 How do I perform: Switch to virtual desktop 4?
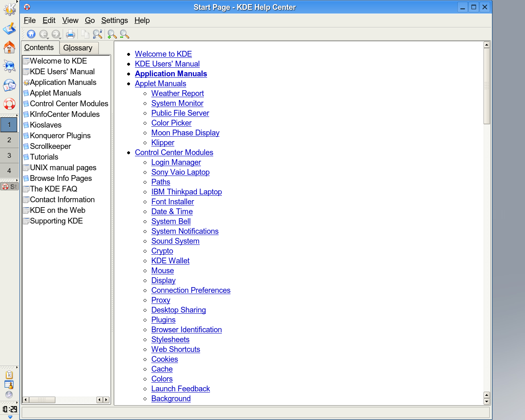click(x=9, y=171)
